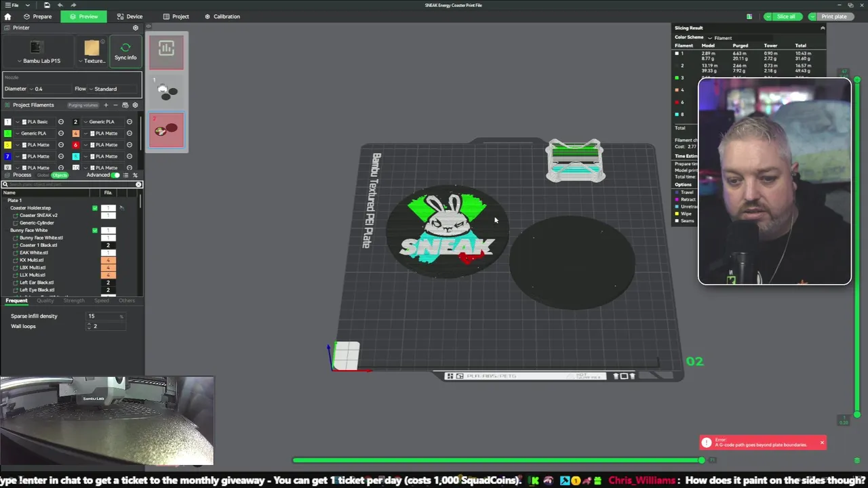Open the File menu dropdown arrow

tap(28, 5)
